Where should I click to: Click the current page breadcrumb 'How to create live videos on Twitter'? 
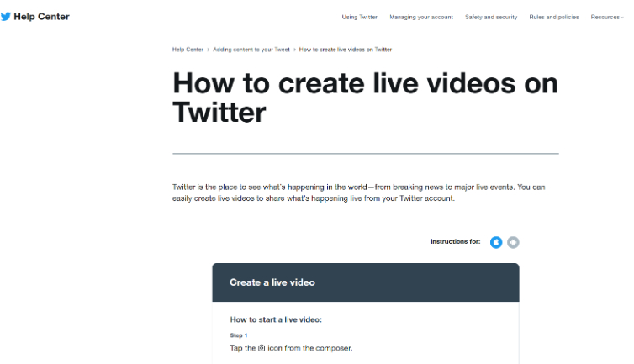coord(346,50)
